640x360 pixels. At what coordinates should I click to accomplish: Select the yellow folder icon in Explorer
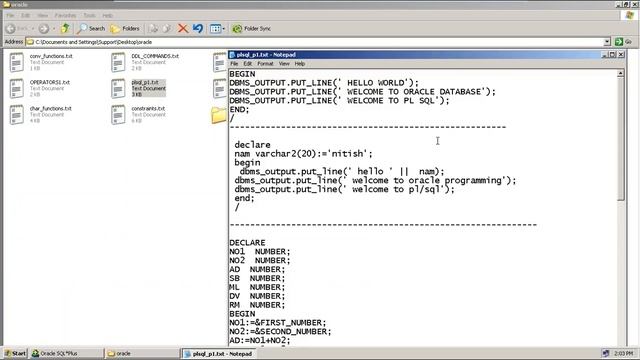(x=219, y=115)
